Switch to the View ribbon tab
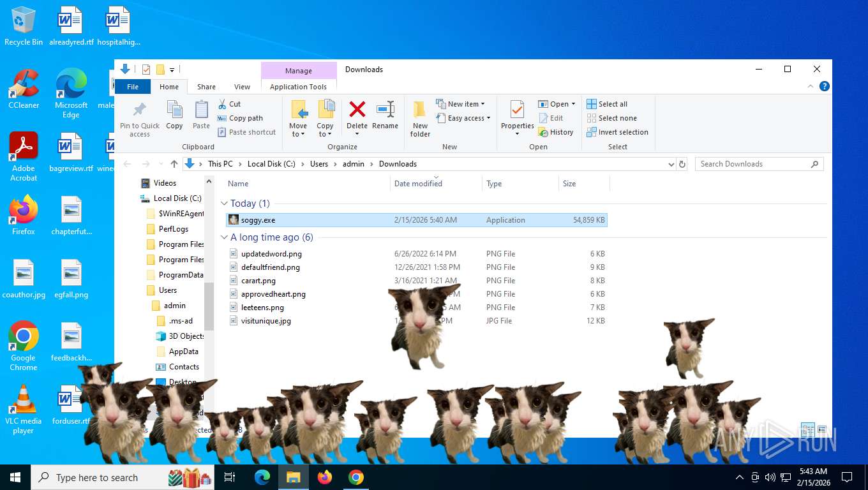Viewport: 868px width, 490px height. [x=242, y=87]
